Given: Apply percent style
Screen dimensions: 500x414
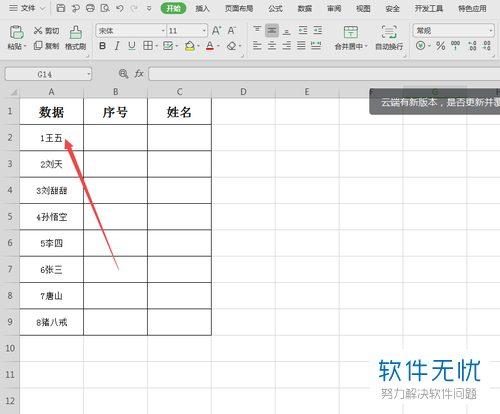Looking at the screenshot, I should (x=441, y=46).
